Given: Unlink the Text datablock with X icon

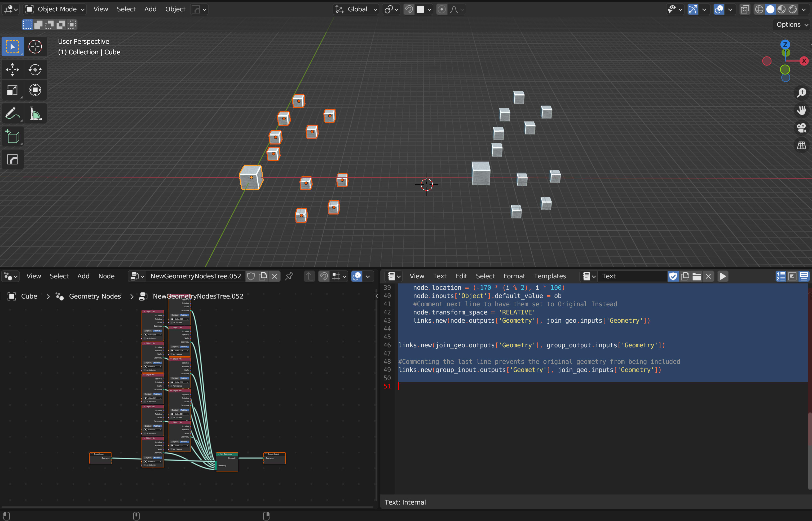Looking at the screenshot, I should 709,276.
